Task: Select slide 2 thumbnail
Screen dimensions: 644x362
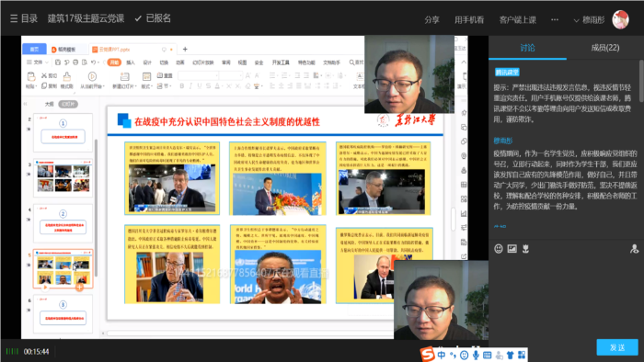Action: coord(63,132)
